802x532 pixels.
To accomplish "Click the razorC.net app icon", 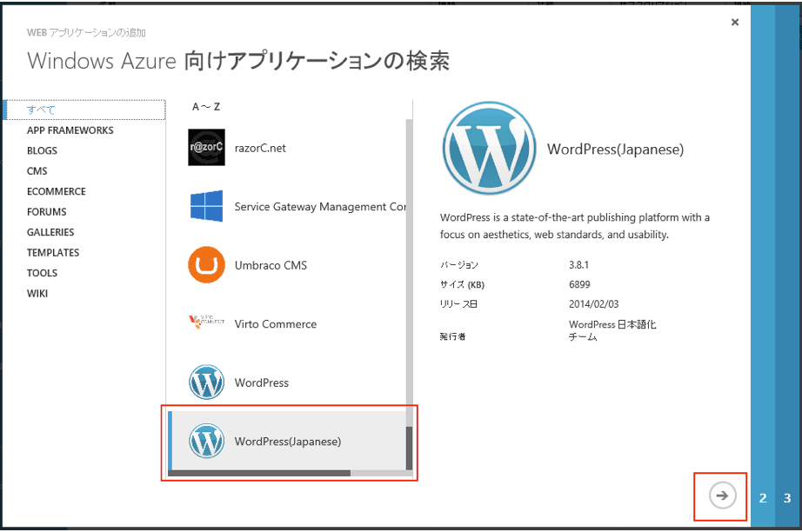I will (x=206, y=147).
